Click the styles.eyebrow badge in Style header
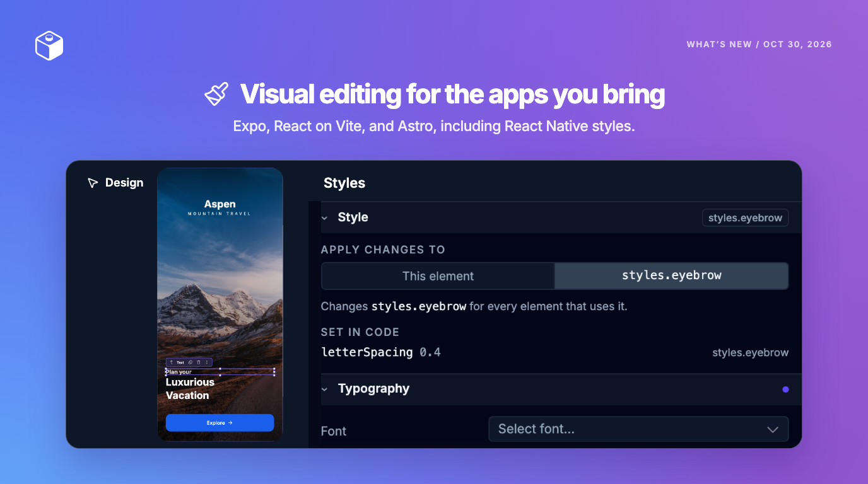This screenshot has height=484, width=868. coord(745,218)
